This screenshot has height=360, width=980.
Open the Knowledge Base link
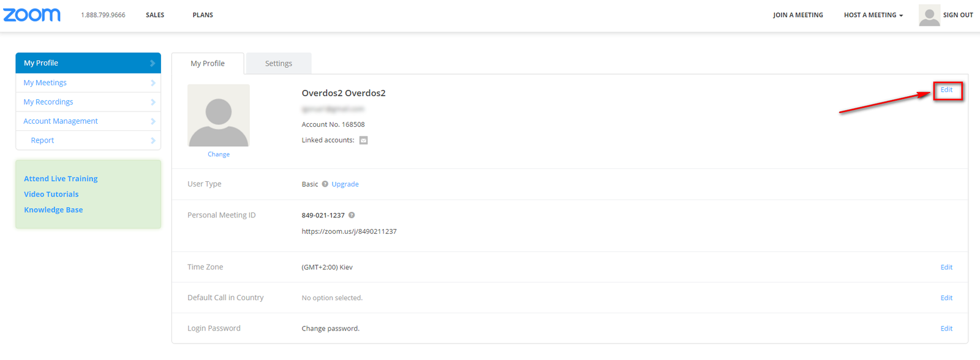pos(53,210)
